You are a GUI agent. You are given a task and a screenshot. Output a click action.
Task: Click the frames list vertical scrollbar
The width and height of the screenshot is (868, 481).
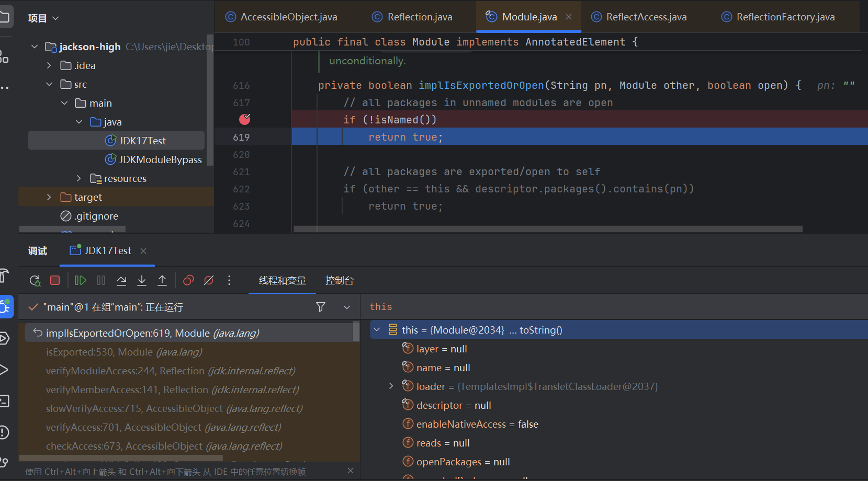pos(356,331)
